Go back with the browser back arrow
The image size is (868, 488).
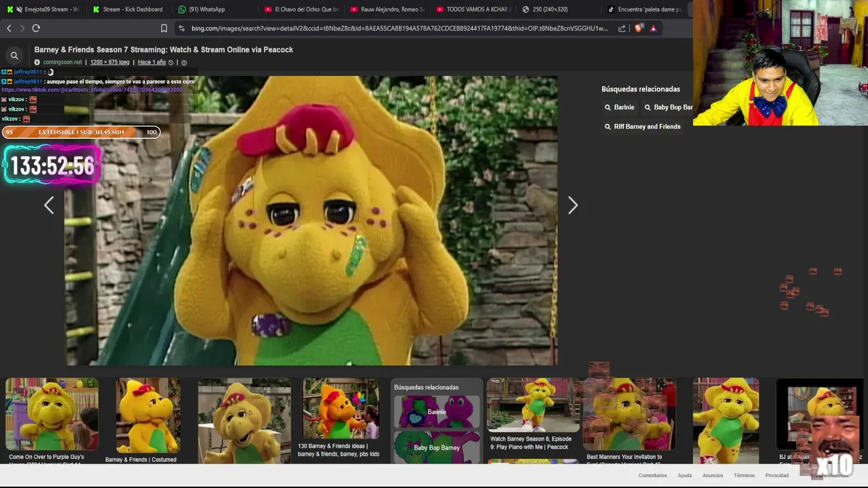(9, 28)
